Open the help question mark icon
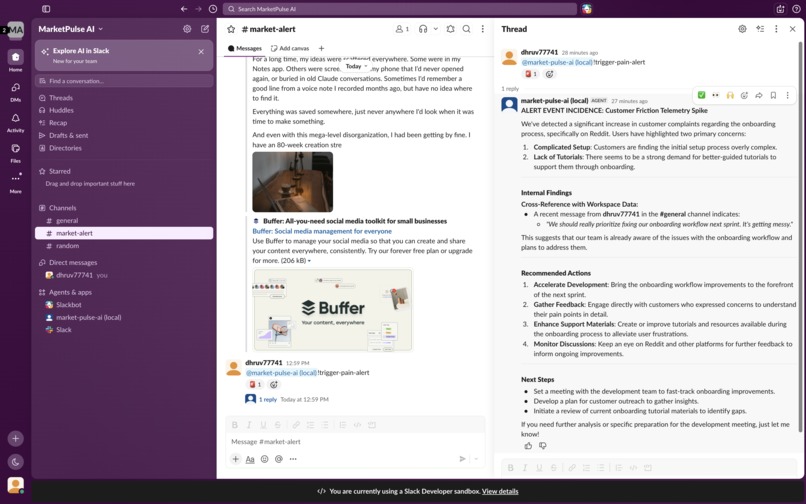 [796, 9]
